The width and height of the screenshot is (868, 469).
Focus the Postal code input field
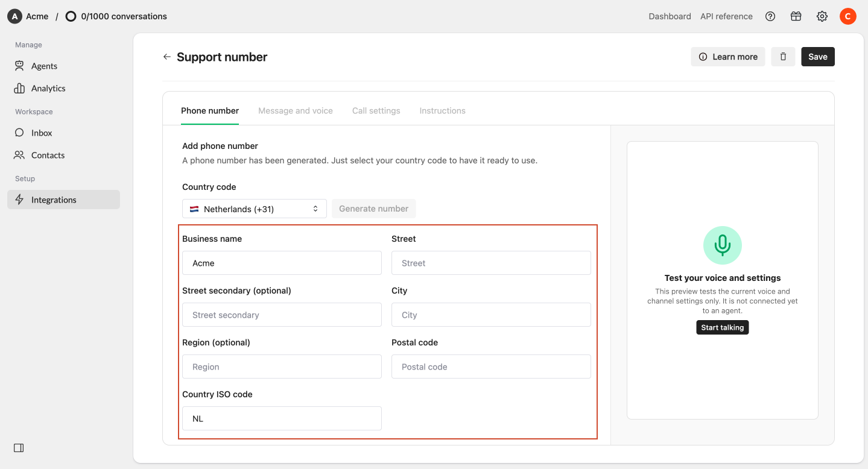(x=491, y=367)
